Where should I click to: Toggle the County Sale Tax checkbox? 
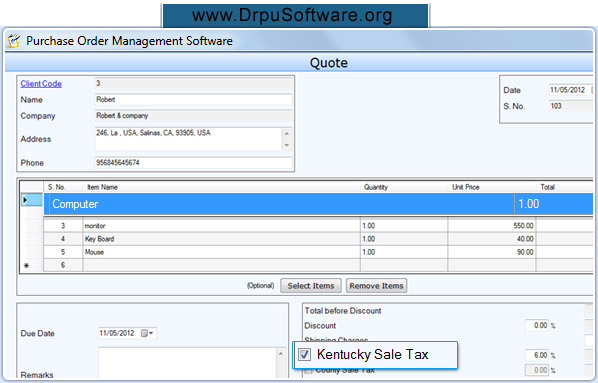(x=308, y=371)
